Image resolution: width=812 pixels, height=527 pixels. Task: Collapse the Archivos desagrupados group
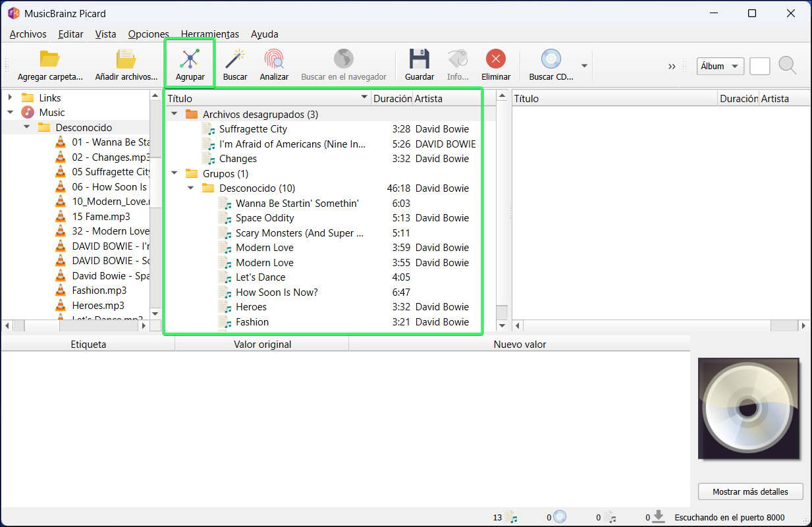tap(175, 114)
